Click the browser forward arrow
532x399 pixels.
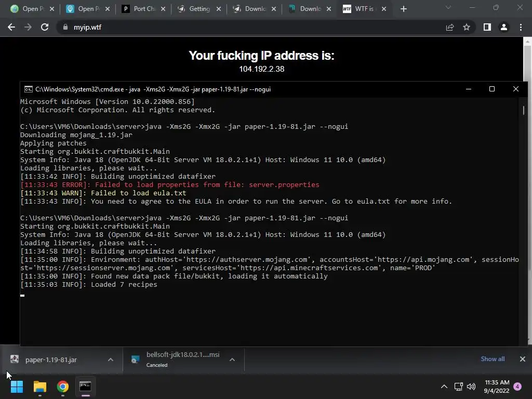28,27
